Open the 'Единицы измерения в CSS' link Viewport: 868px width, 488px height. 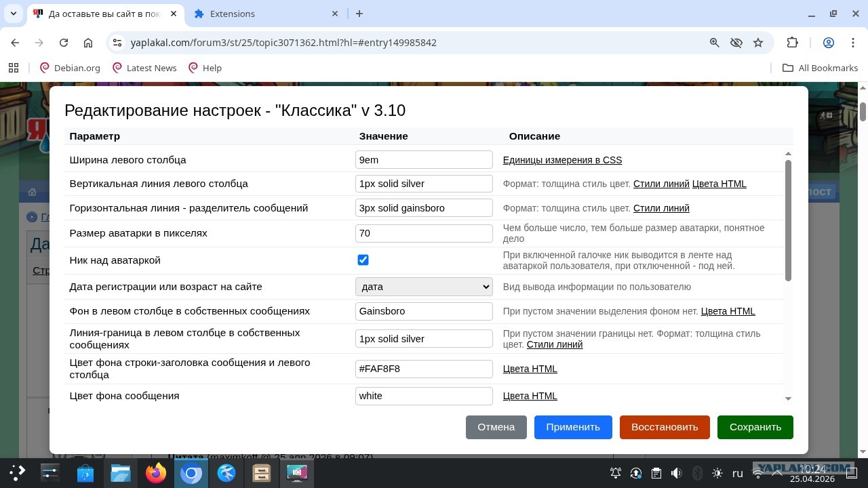tap(562, 160)
